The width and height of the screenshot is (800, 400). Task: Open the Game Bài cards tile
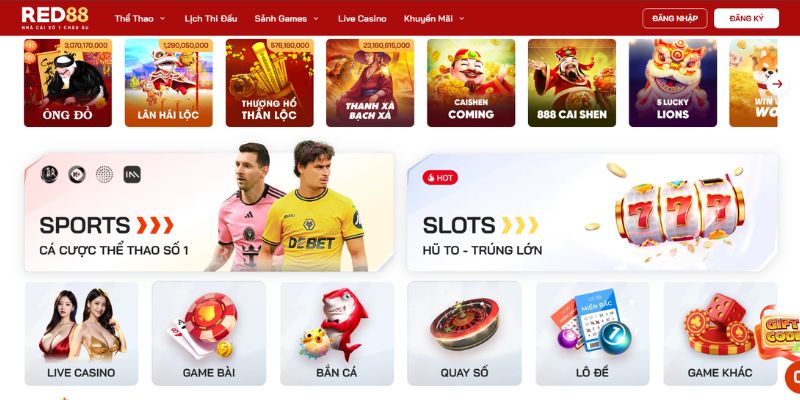(209, 334)
